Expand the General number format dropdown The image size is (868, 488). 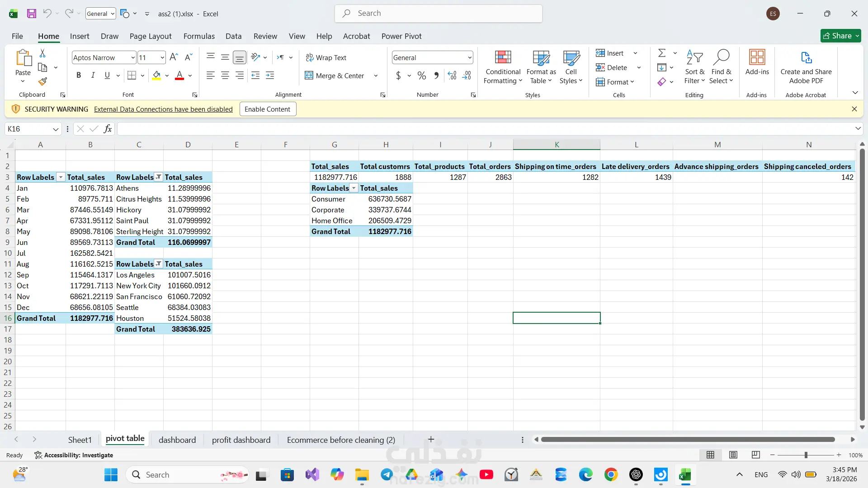(x=469, y=57)
